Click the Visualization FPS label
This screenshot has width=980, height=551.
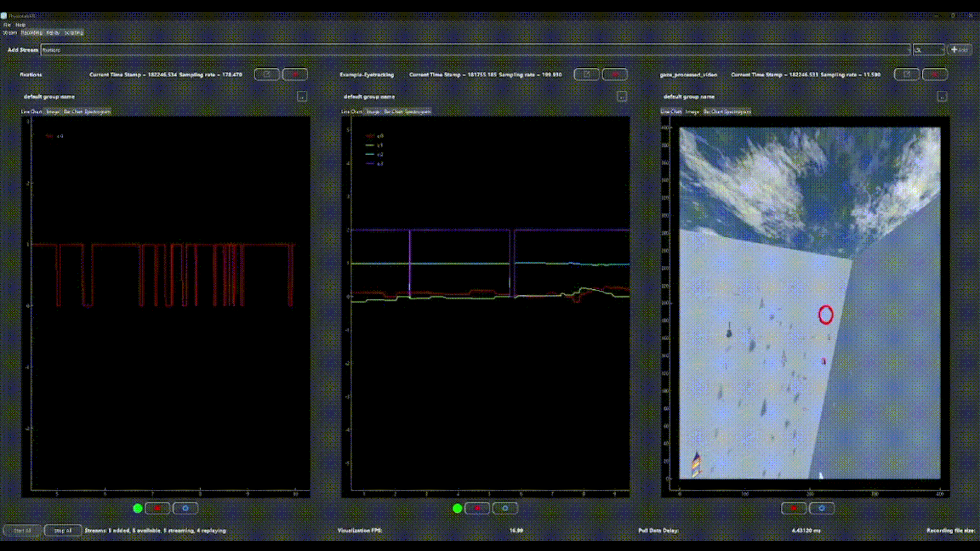pyautogui.click(x=360, y=531)
